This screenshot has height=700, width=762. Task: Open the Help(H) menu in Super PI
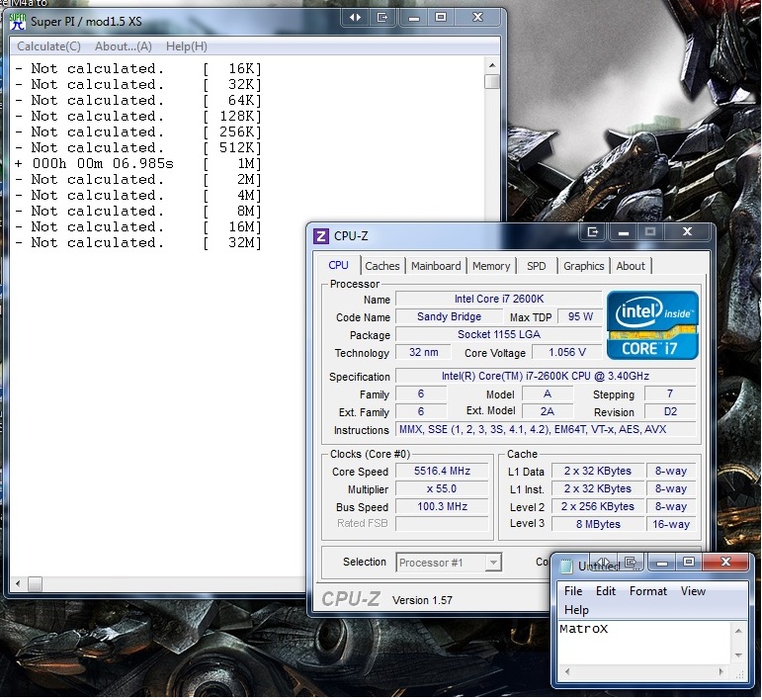point(187,46)
